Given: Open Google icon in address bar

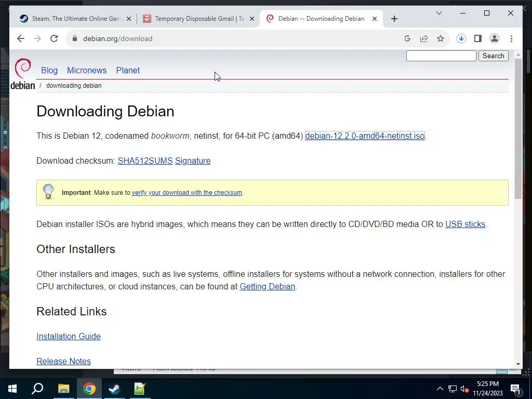Looking at the screenshot, I should 407,38.
